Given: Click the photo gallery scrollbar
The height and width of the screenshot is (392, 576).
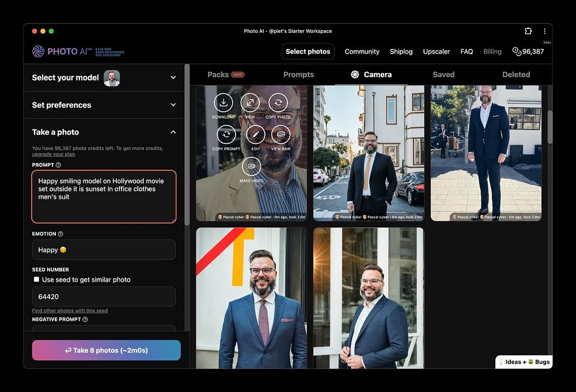Looking at the screenshot, I should (x=550, y=127).
